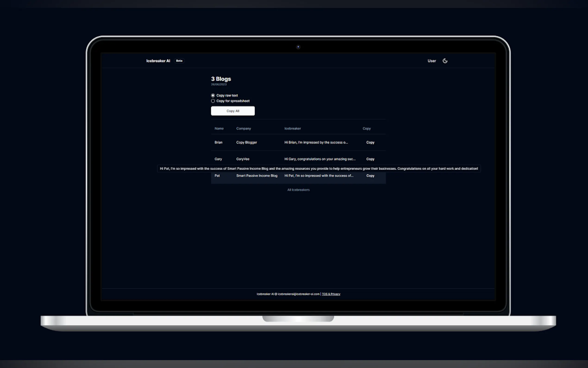
Task: Open the User menu
Action: 432,61
